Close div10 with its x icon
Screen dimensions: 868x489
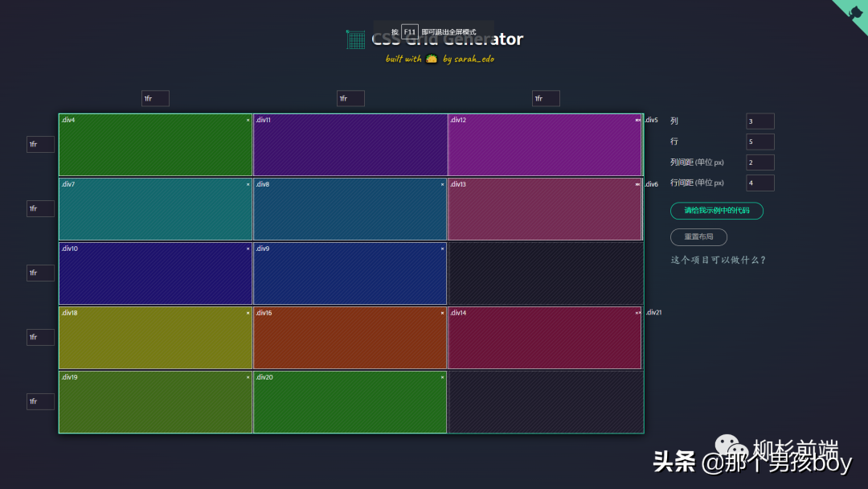click(248, 249)
